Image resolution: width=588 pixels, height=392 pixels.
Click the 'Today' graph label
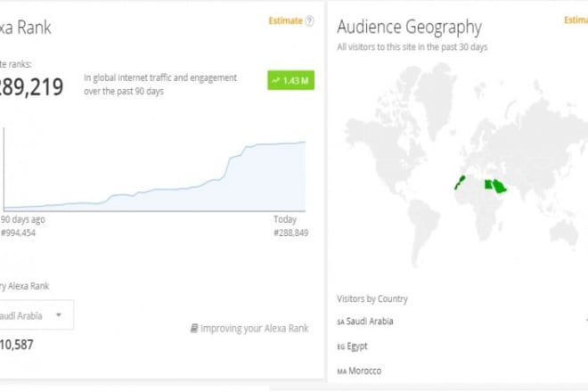click(x=285, y=219)
